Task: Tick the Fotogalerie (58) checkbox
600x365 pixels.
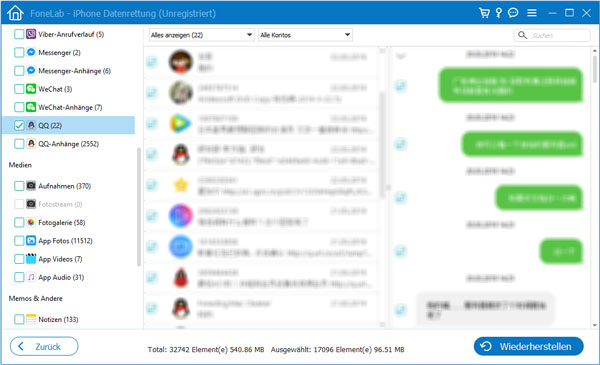Action: (x=19, y=222)
